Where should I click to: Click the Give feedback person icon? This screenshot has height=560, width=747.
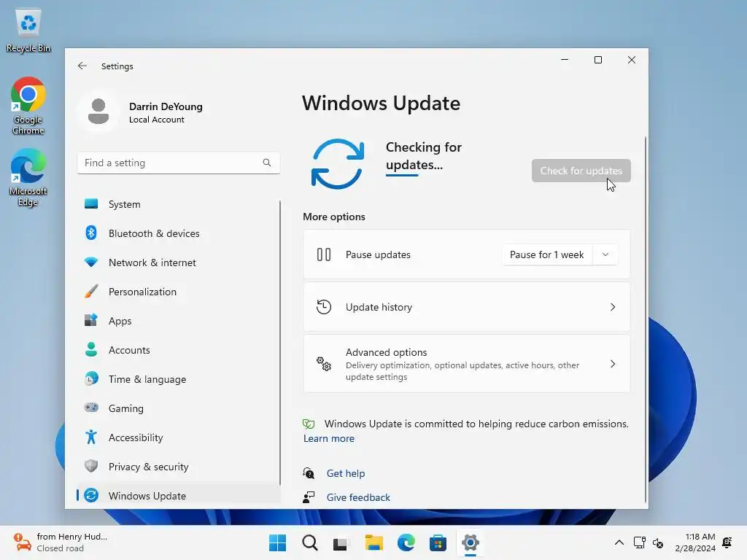[309, 497]
